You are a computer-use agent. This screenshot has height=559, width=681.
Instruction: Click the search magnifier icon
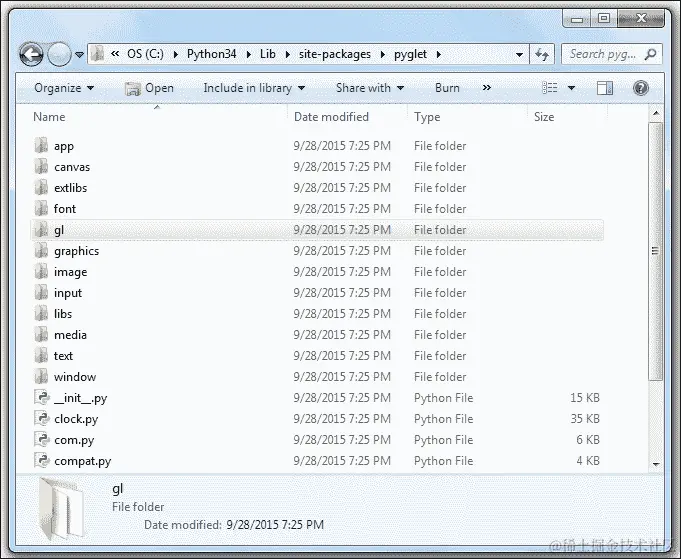click(651, 54)
